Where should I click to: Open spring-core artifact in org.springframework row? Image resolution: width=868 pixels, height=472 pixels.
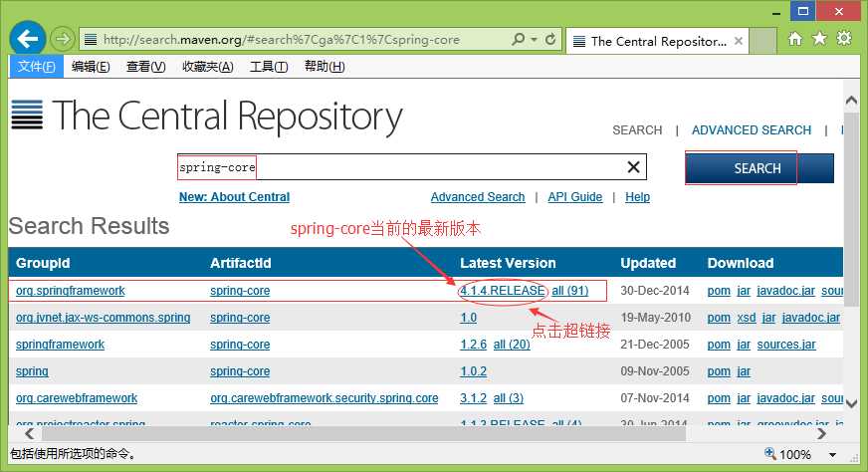tap(240, 291)
